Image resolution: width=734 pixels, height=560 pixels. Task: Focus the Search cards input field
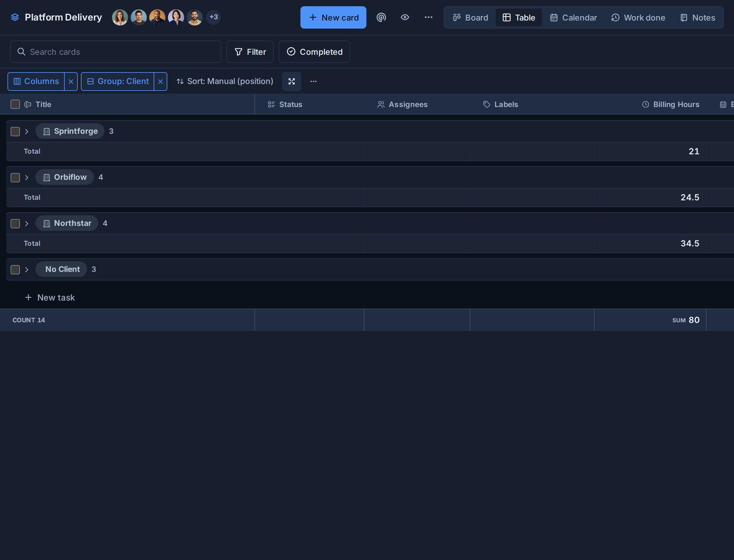(x=116, y=52)
